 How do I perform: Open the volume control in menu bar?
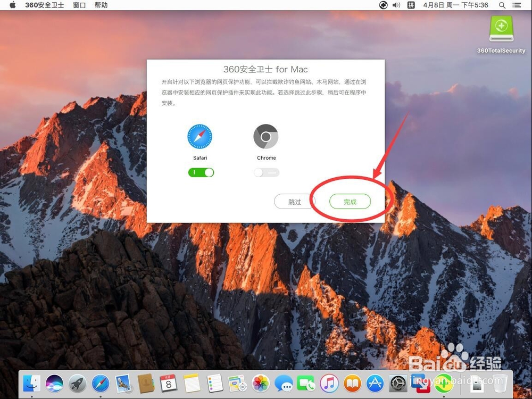coord(396,5)
